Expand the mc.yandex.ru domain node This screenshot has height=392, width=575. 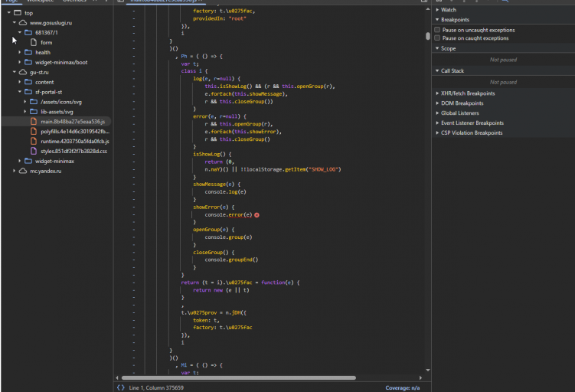(14, 171)
